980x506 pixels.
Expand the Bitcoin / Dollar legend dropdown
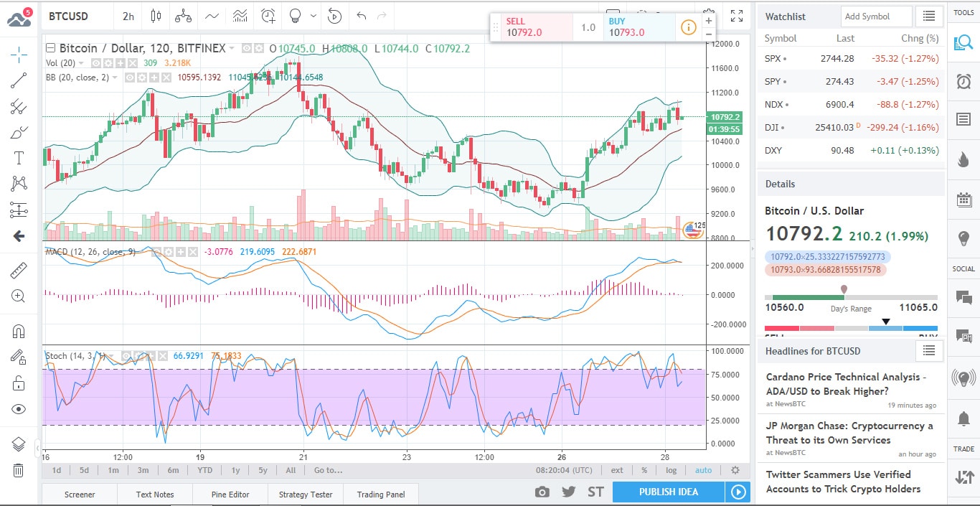tap(232, 49)
